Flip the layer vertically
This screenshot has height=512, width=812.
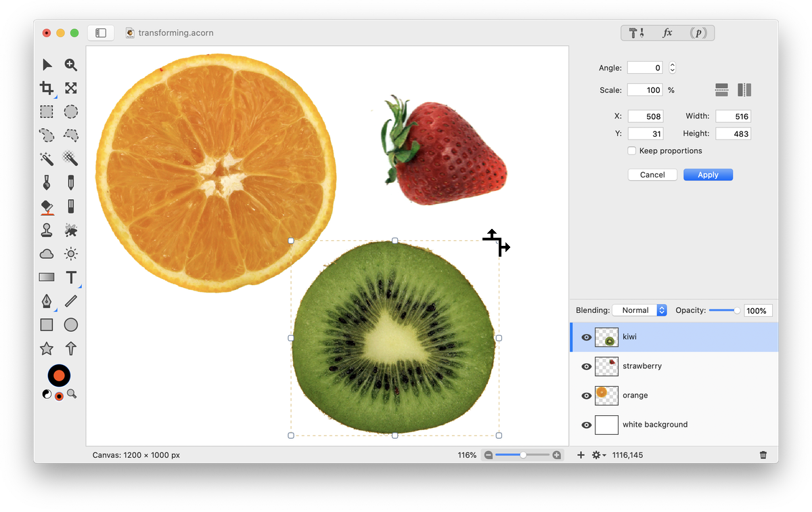721,89
